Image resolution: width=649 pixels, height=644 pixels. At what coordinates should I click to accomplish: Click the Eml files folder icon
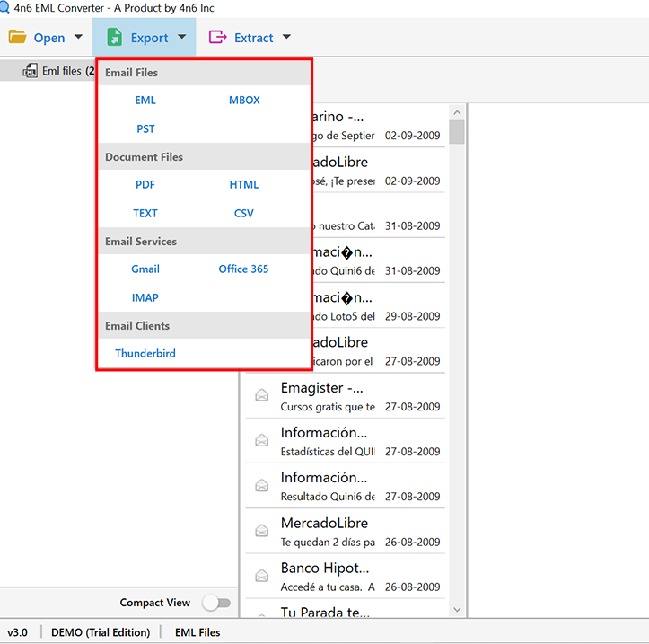(31, 71)
